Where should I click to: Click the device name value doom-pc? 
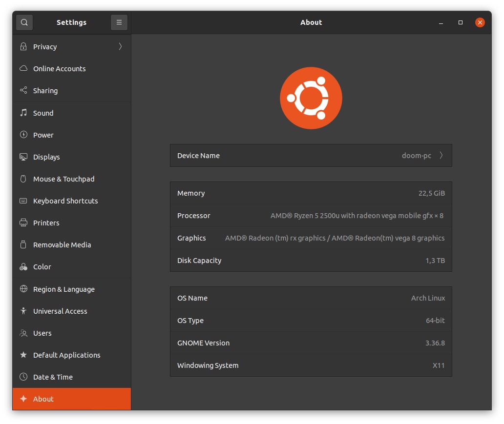pyautogui.click(x=416, y=156)
